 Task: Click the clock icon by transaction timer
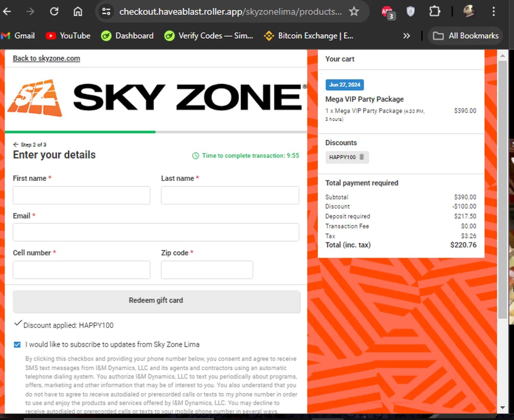[195, 156]
